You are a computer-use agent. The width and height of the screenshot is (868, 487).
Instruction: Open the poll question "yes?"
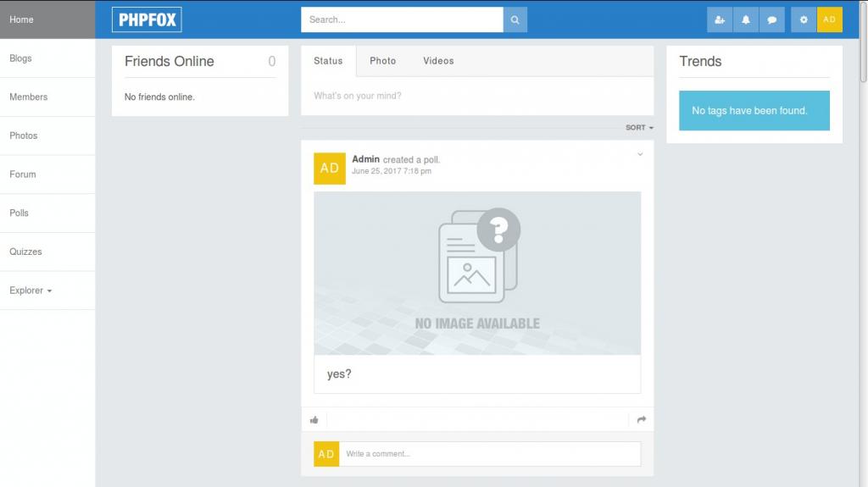[x=339, y=374]
